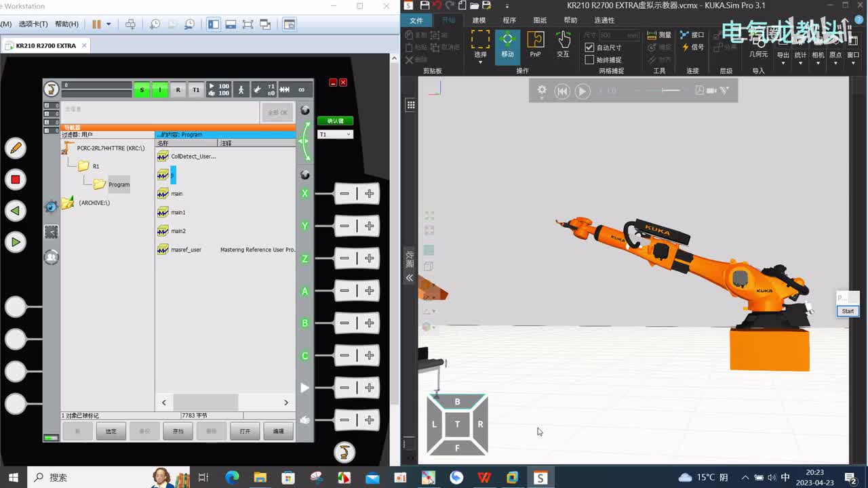Screen dimensions: 868x488
Task: Click the KUKA keyboard robot button bottom right
Action: [x=344, y=451]
